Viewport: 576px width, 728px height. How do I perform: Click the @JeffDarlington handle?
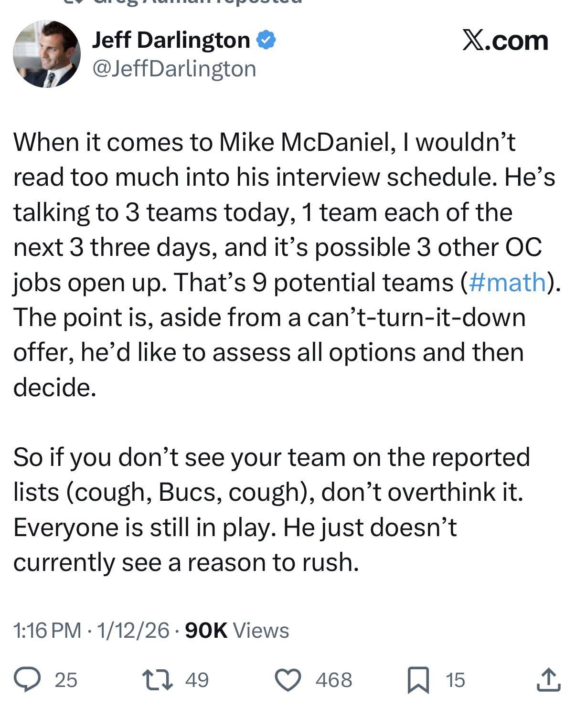(x=174, y=69)
